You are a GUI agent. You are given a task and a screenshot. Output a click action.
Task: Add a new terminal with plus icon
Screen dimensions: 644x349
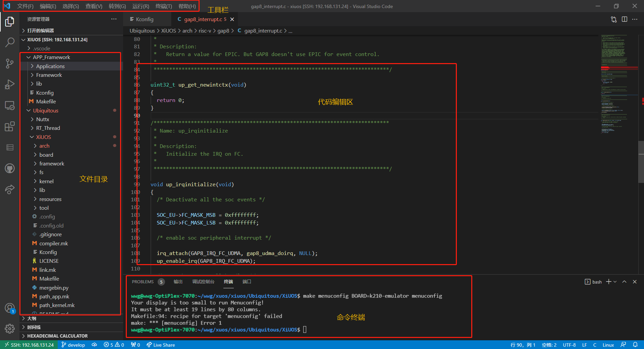608,282
